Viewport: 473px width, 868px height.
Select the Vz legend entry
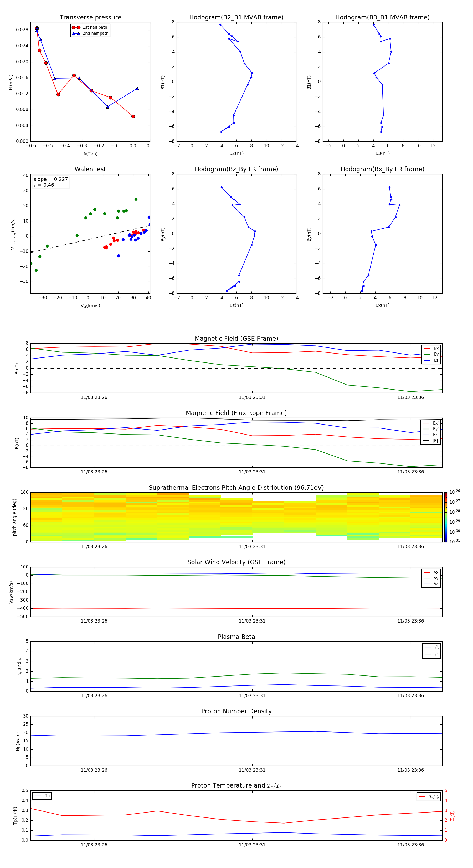(x=431, y=584)
